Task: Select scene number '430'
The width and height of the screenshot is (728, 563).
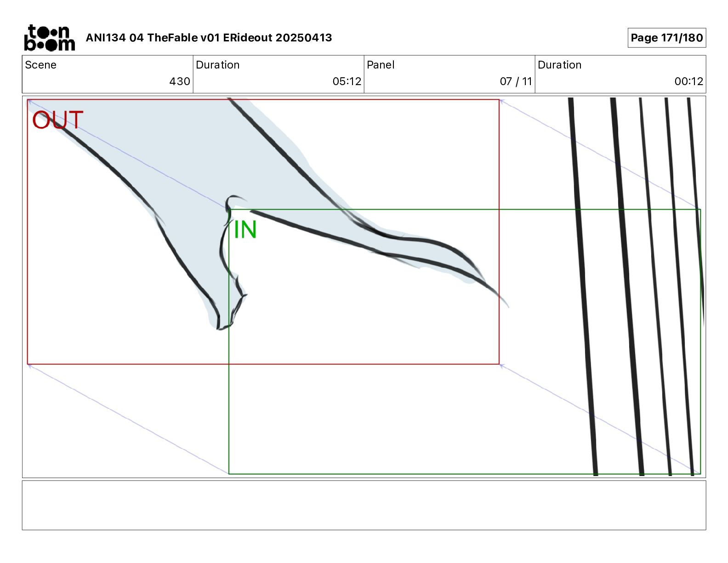Action: [180, 81]
